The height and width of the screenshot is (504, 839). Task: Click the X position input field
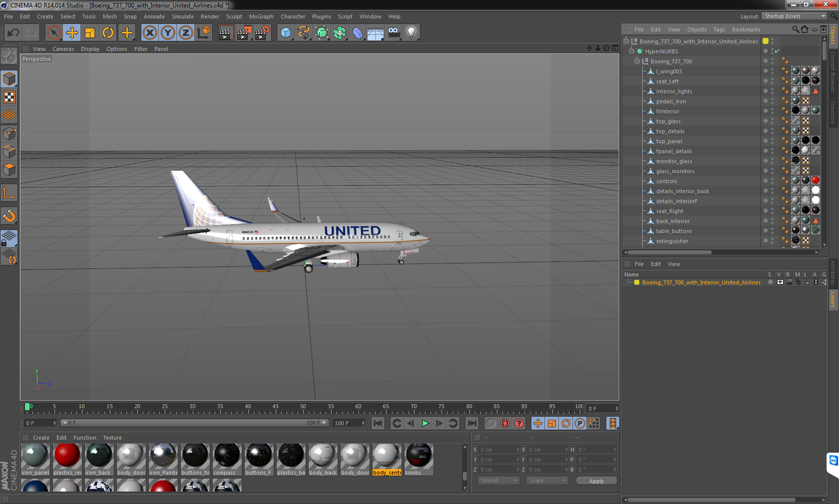(499, 450)
